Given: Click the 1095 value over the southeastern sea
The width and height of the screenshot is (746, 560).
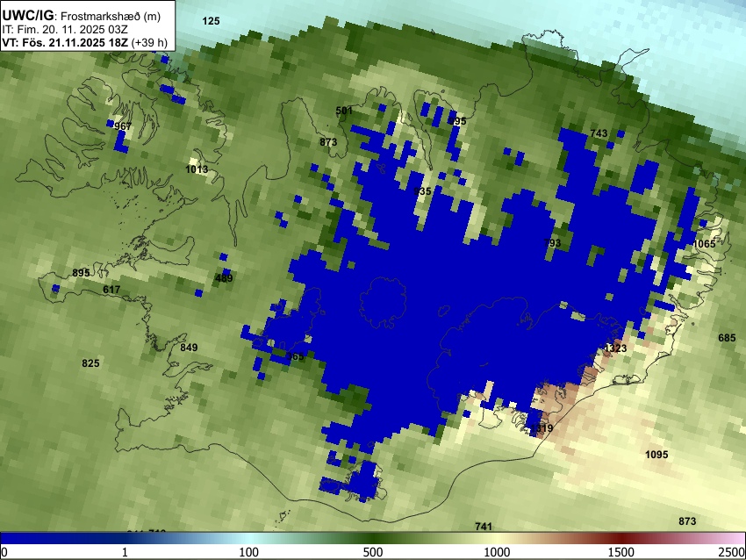Looking at the screenshot, I should [656, 455].
